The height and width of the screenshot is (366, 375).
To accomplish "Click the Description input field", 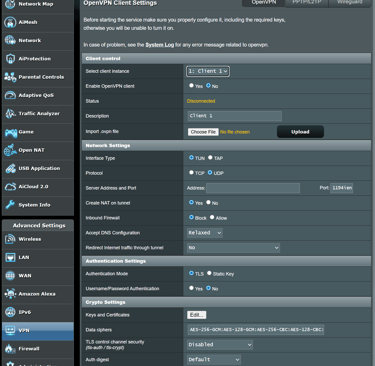I will coord(235,116).
